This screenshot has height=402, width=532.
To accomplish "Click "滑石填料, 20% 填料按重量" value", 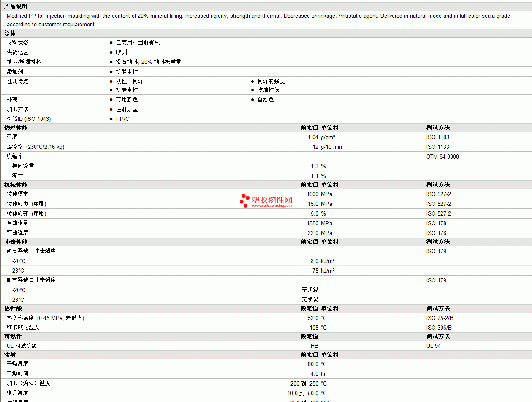I will click(x=149, y=62).
